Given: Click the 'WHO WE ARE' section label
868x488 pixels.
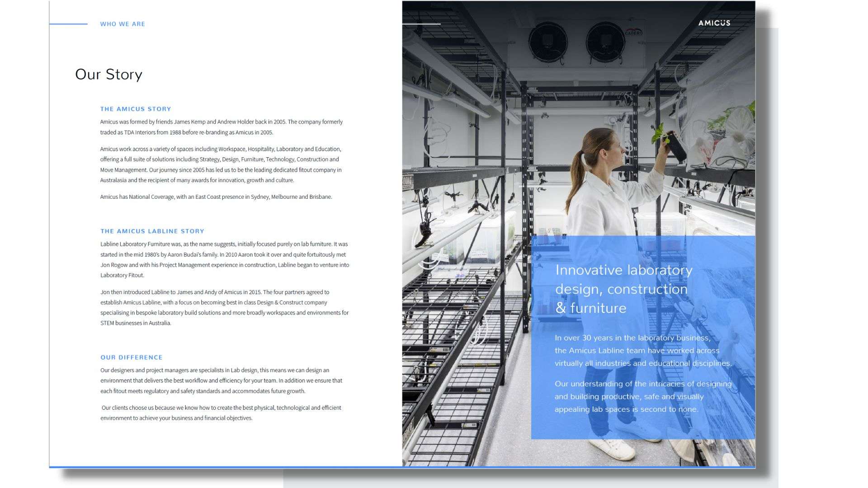Looking at the screenshot, I should tap(123, 24).
